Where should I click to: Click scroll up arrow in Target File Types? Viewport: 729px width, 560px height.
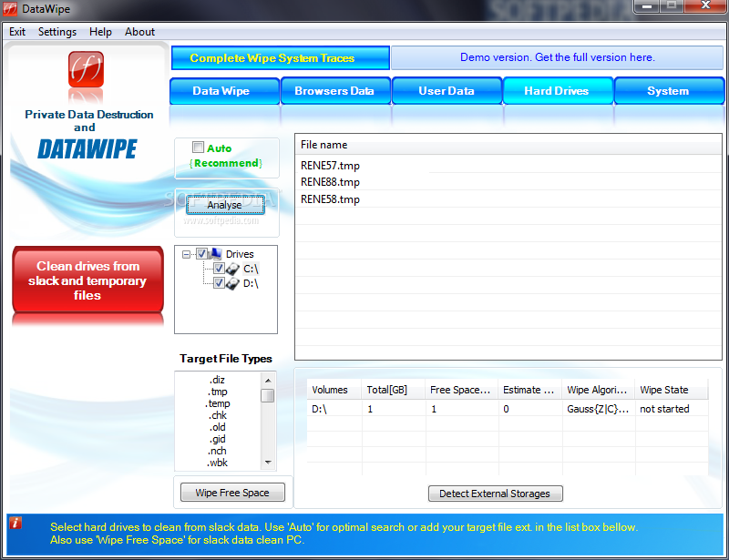click(x=268, y=380)
